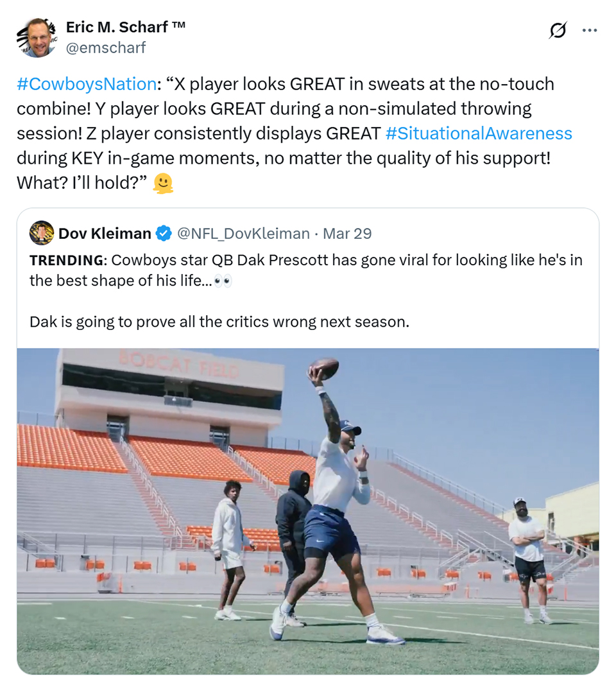The height and width of the screenshot is (678, 616).
Task: Open the quoted tweet's TRENDING text
Action: coord(68,260)
